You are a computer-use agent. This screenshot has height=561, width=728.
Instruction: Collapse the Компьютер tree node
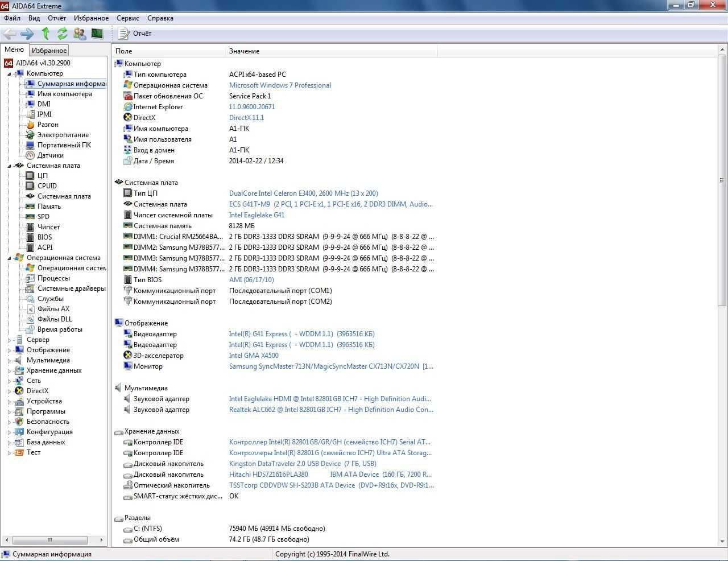(x=9, y=74)
